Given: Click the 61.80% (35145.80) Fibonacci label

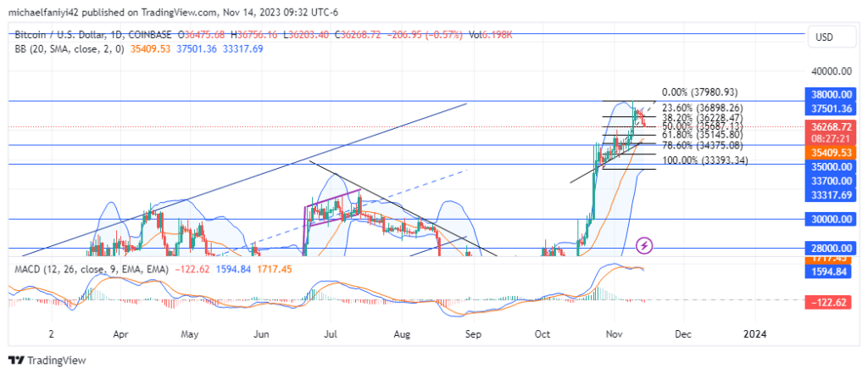Looking at the screenshot, I should [703, 135].
